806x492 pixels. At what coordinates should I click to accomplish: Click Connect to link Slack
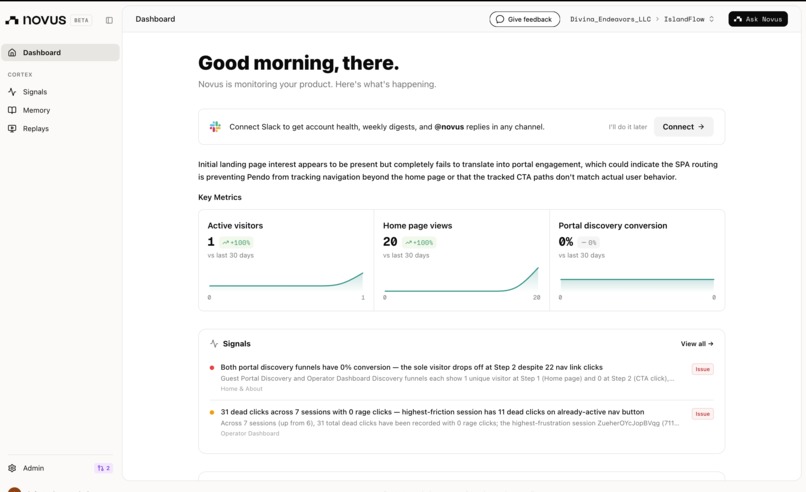tap(683, 126)
